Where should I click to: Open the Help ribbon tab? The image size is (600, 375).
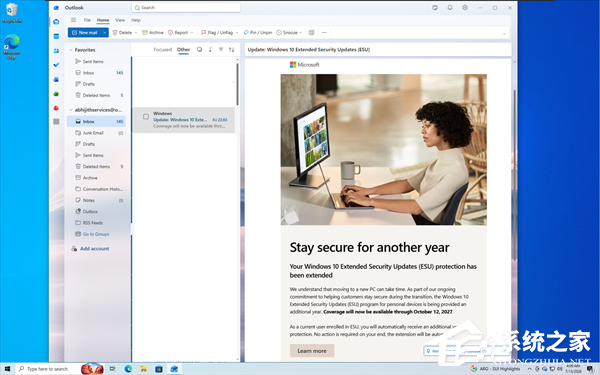pyautogui.click(x=136, y=20)
